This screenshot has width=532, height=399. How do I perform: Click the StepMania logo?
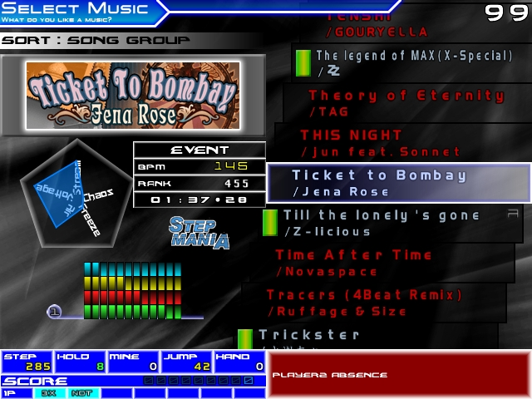pyautogui.click(x=199, y=233)
